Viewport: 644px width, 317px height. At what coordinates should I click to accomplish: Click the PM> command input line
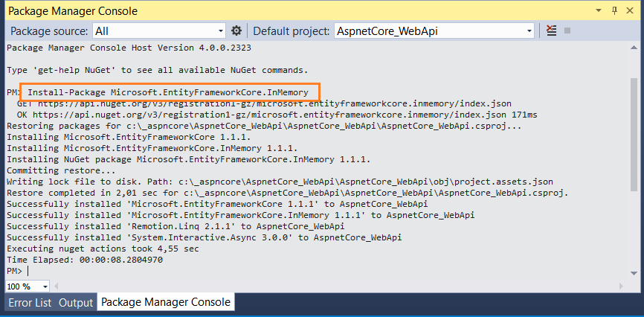[149, 271]
